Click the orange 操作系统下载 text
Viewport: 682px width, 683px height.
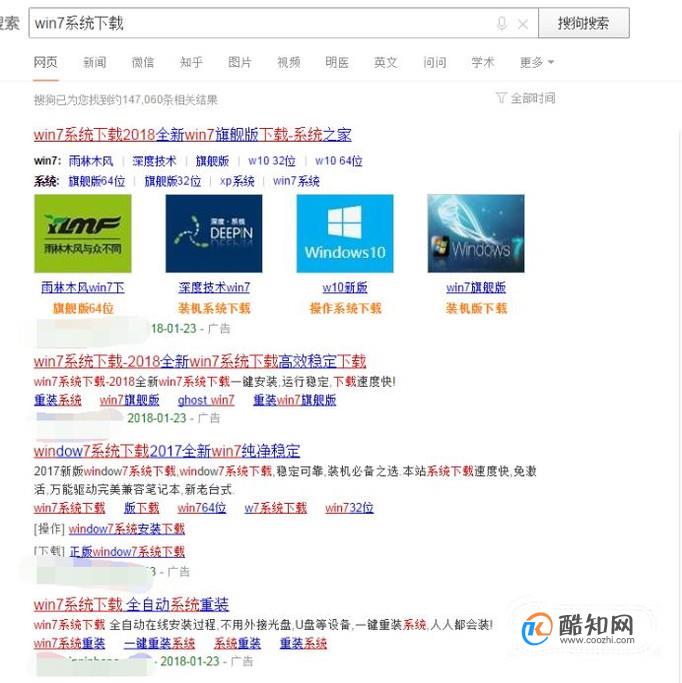click(345, 308)
